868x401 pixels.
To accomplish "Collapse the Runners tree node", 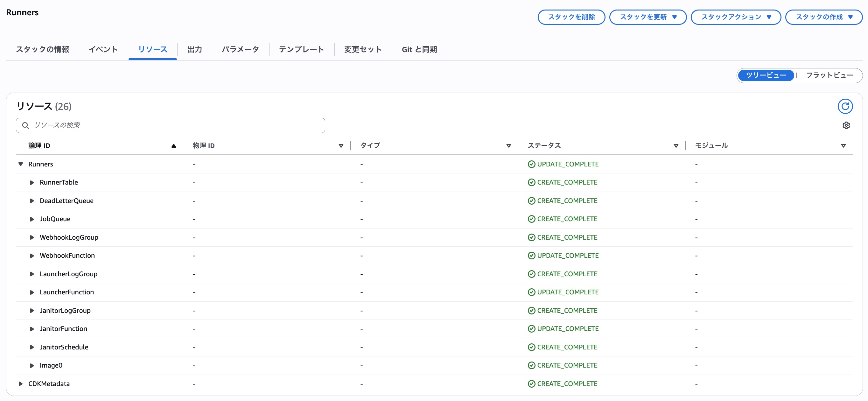I will click(x=21, y=164).
